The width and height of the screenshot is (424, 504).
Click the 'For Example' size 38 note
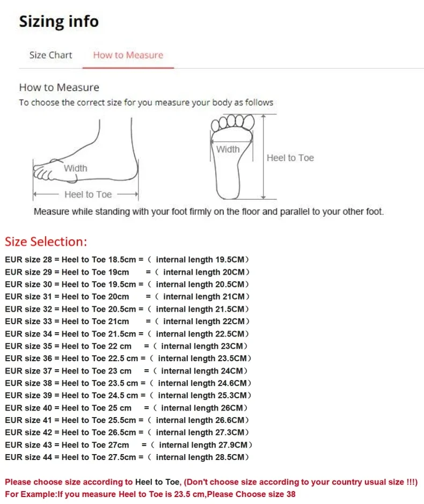click(150, 494)
